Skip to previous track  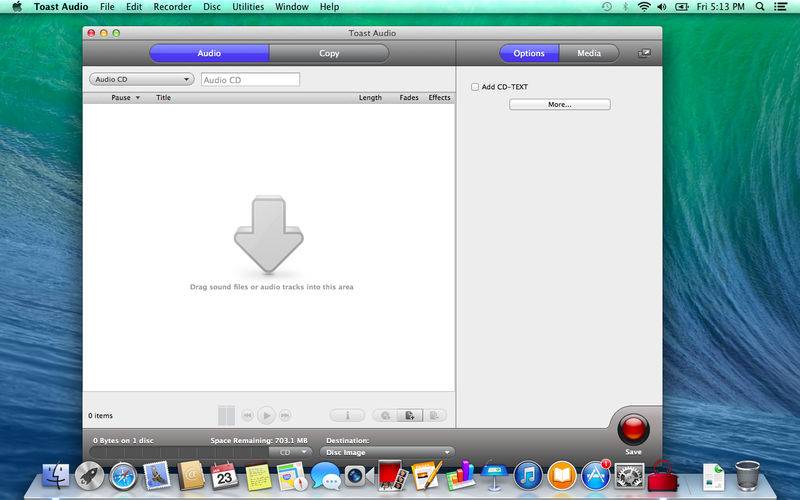(x=247, y=415)
